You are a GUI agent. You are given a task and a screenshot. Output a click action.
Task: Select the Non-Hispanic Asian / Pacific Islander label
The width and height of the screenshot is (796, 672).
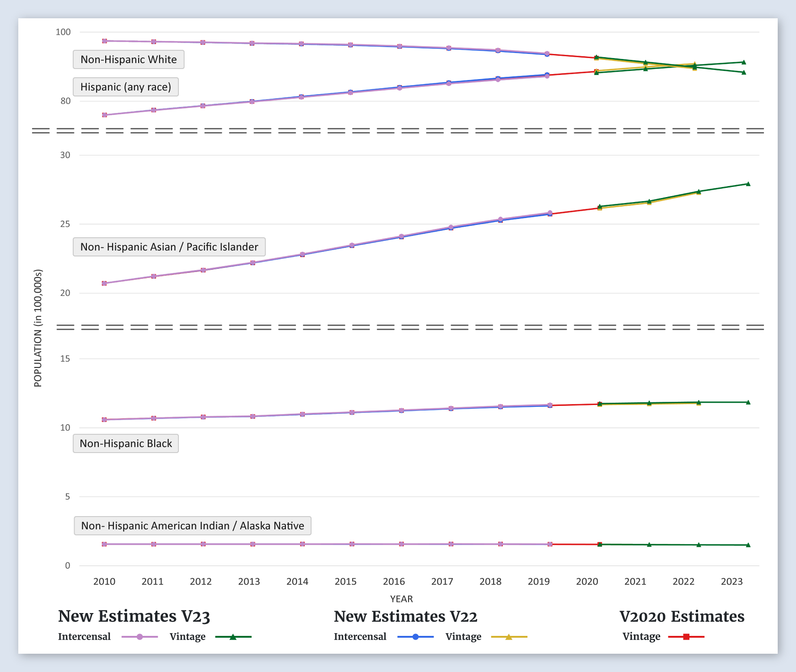(x=169, y=247)
